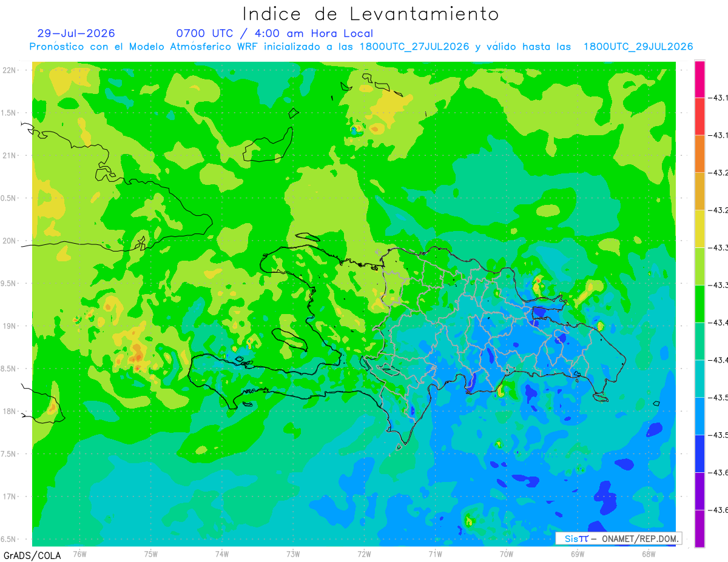Click the '19N' latitude label
The height and width of the screenshot is (562, 728).
[x=10, y=326]
